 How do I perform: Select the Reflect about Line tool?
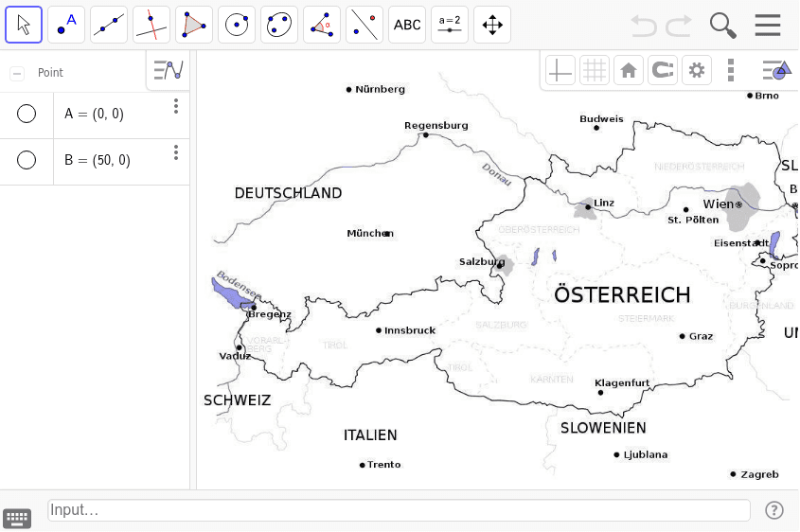tap(364, 25)
